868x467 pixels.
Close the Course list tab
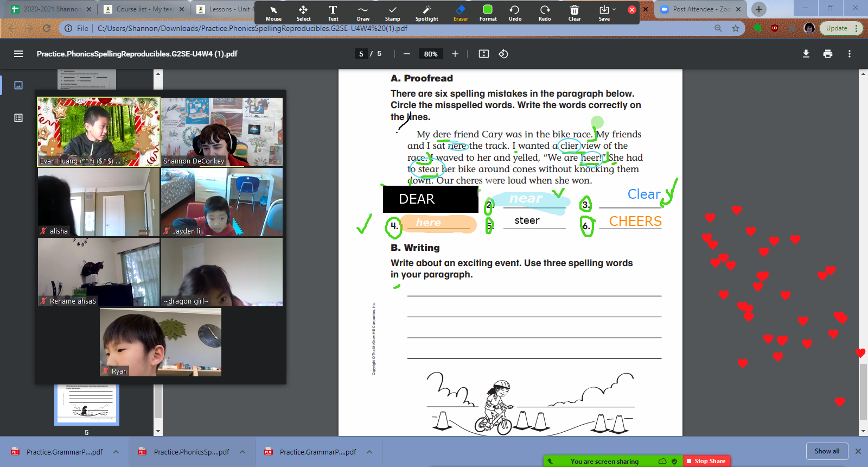(182, 9)
